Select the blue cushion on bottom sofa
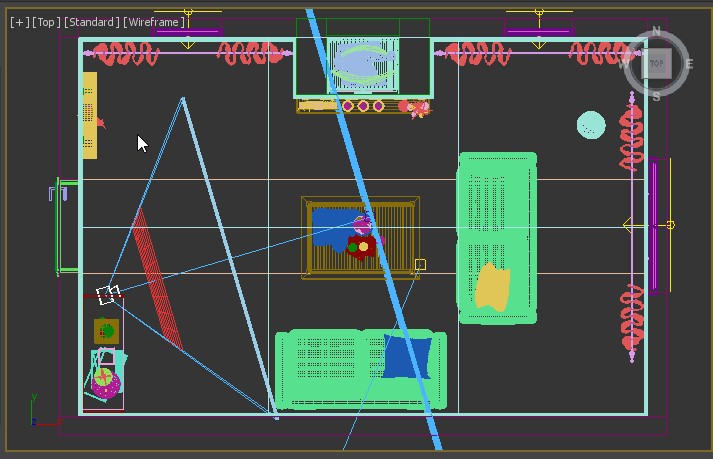The height and width of the screenshot is (459, 713). pyautogui.click(x=407, y=357)
